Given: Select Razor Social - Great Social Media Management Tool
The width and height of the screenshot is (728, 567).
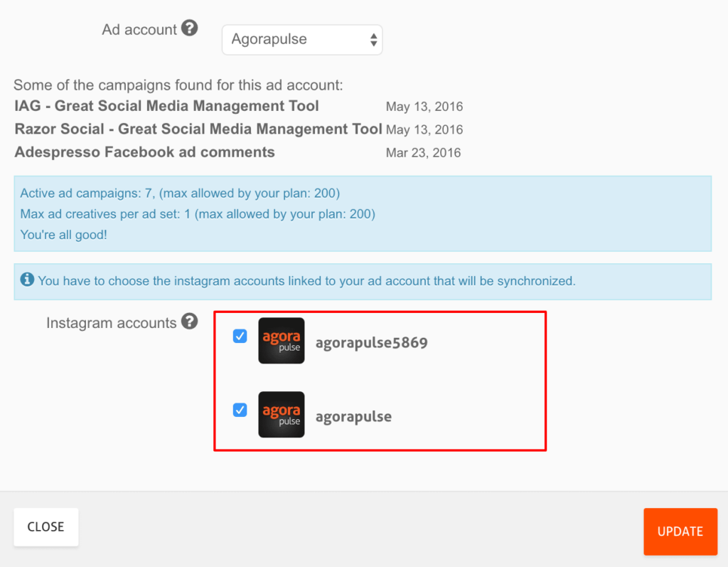Looking at the screenshot, I should click(x=198, y=129).
